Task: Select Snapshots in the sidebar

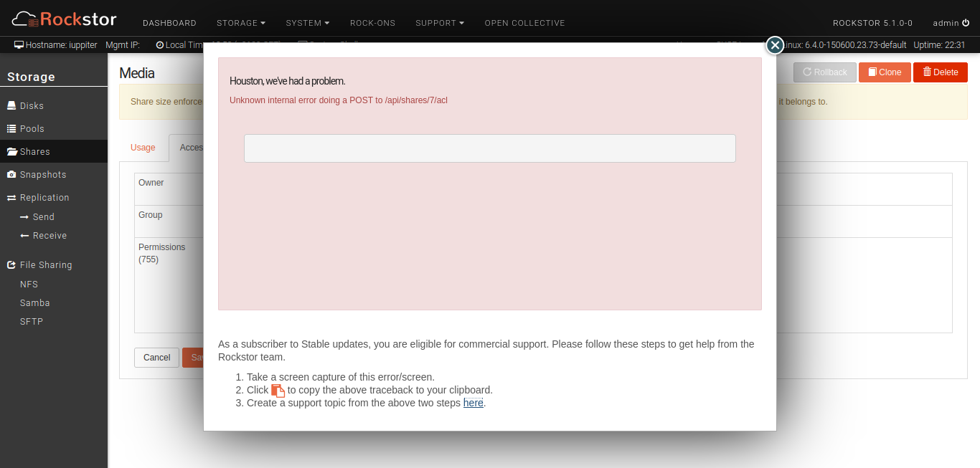Action: 42,175
